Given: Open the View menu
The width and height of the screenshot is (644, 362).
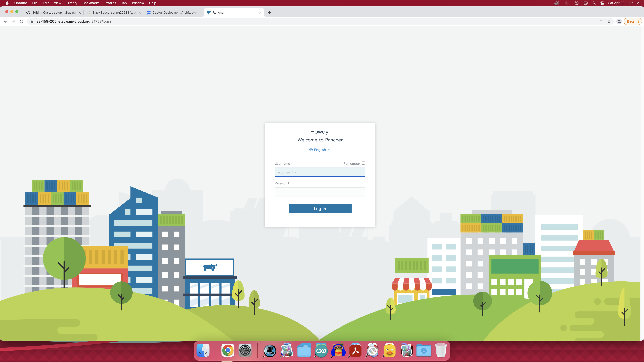Looking at the screenshot, I should [x=57, y=3].
